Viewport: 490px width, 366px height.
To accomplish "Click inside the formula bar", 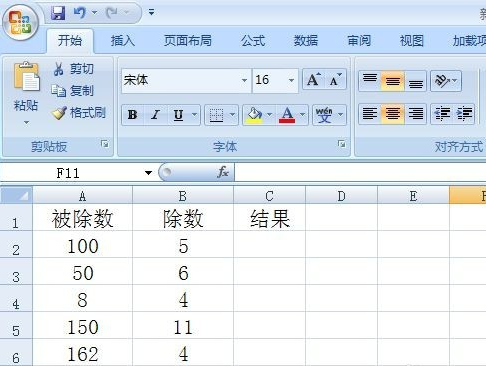I will coord(360,172).
